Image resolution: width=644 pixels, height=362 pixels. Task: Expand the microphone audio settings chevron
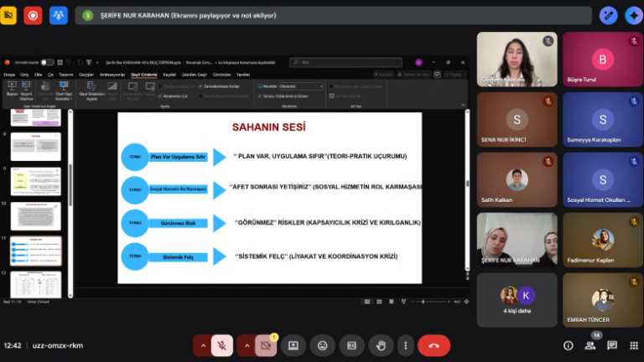(202, 345)
